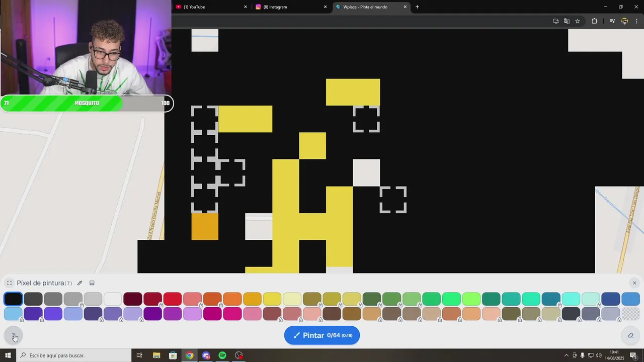Screen dimensions: 644x362
Task: Collapse palette with round bottom-left button
Action: (x=14, y=335)
